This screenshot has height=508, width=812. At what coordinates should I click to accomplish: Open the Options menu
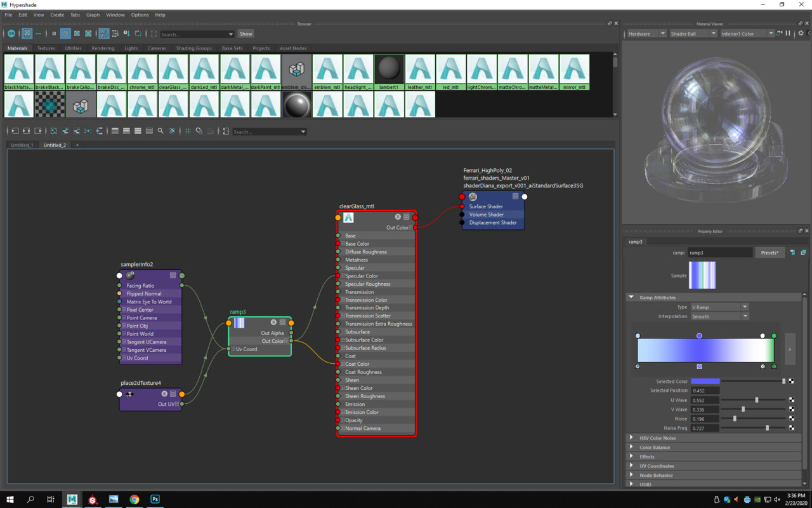[140, 15]
